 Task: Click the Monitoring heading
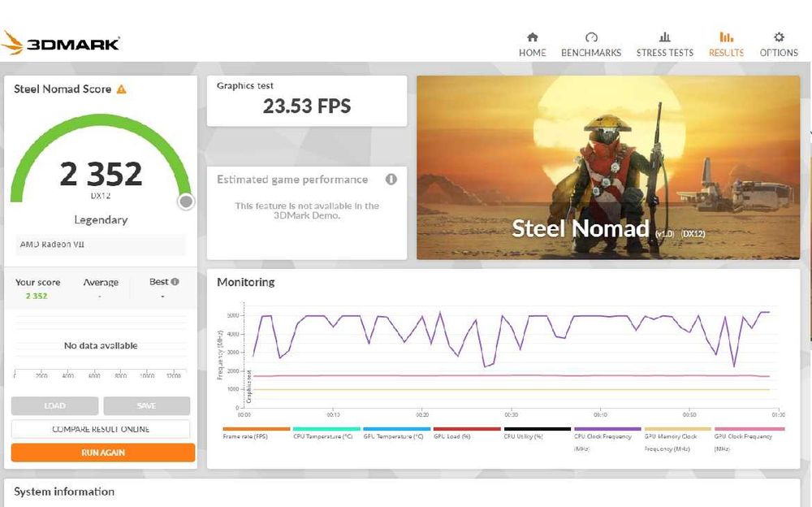tap(245, 282)
